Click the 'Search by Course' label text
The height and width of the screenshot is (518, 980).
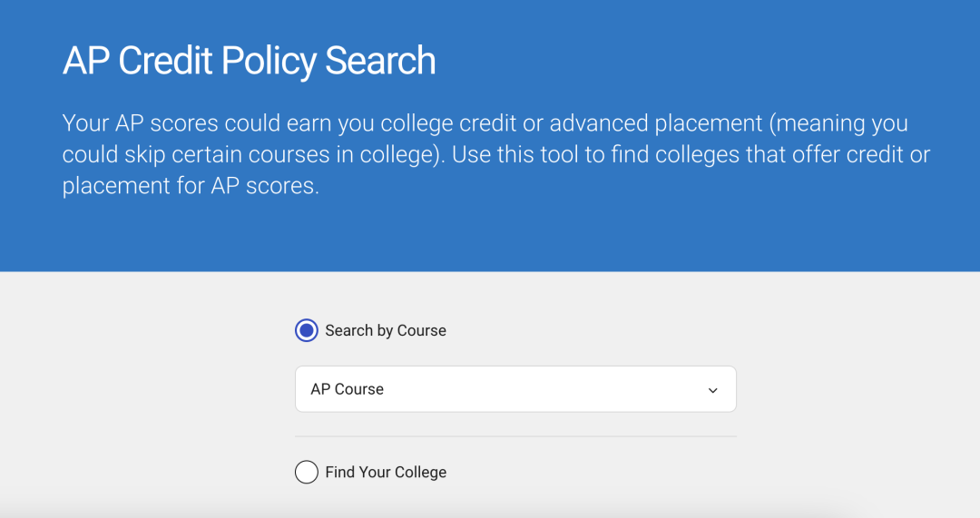pyautogui.click(x=386, y=330)
